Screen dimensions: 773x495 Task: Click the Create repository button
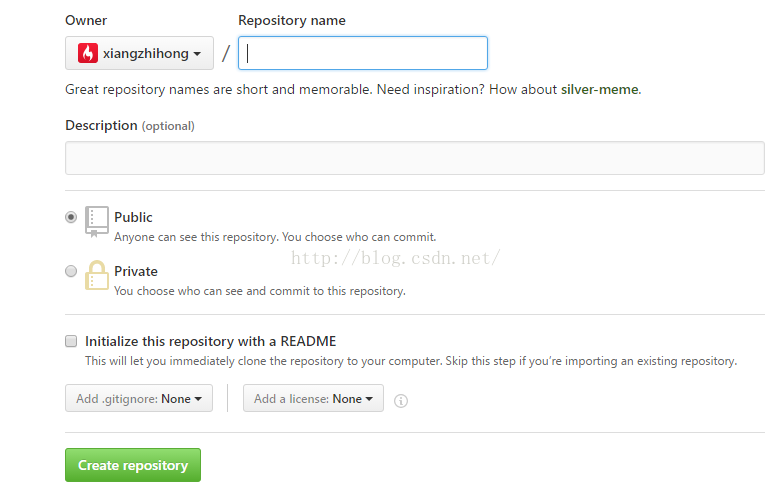(133, 465)
